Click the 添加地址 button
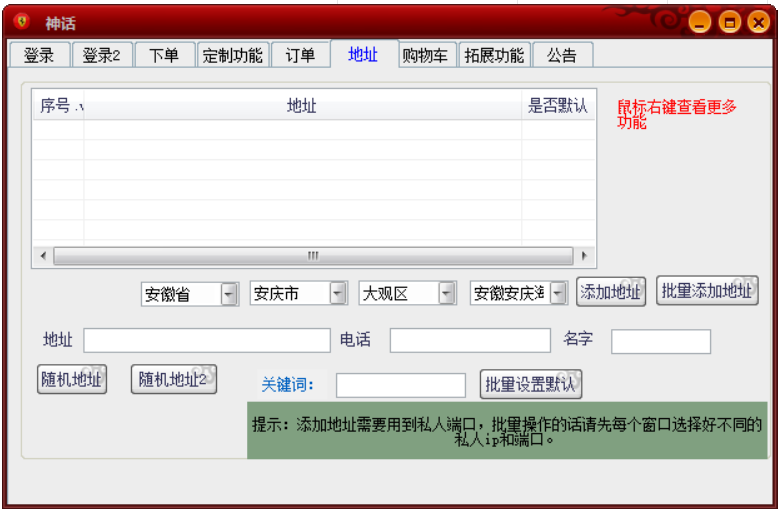The image size is (779, 515). [x=611, y=291]
